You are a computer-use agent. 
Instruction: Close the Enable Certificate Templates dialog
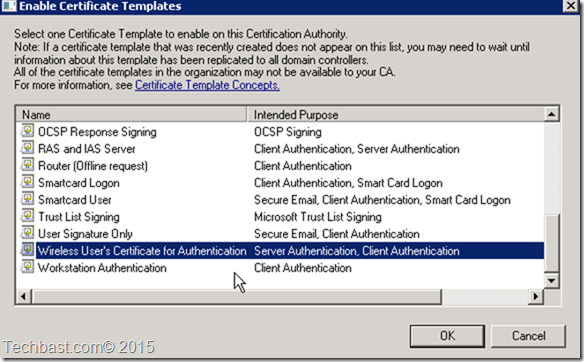[x=571, y=6]
